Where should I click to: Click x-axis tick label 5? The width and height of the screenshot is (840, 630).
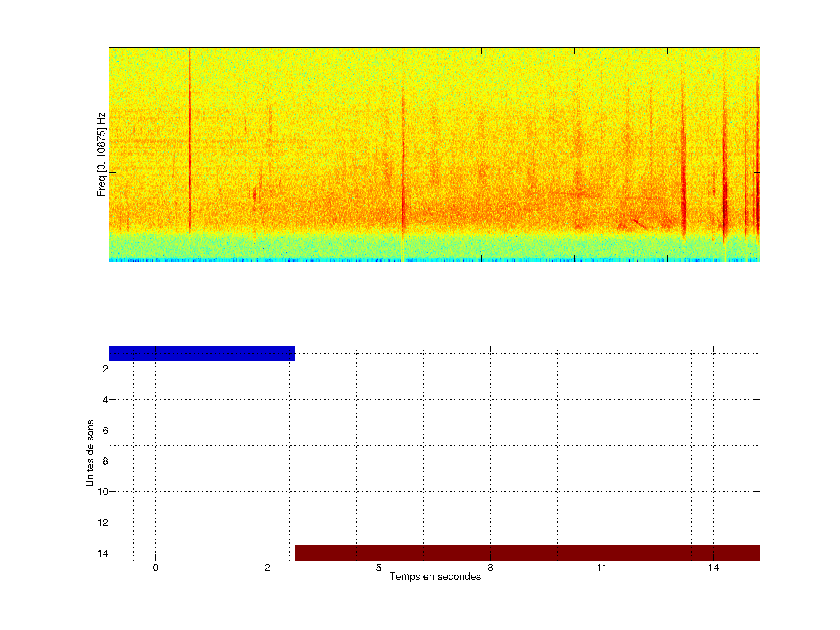[379, 568]
